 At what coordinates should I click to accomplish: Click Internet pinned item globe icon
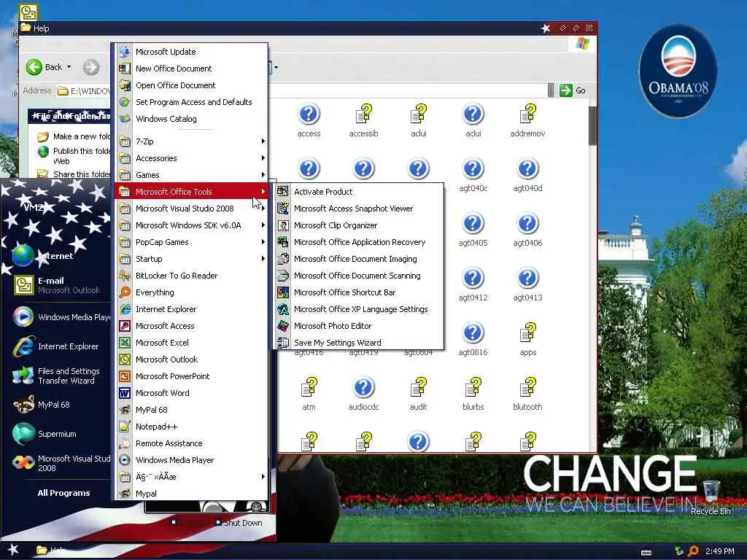tap(23, 255)
